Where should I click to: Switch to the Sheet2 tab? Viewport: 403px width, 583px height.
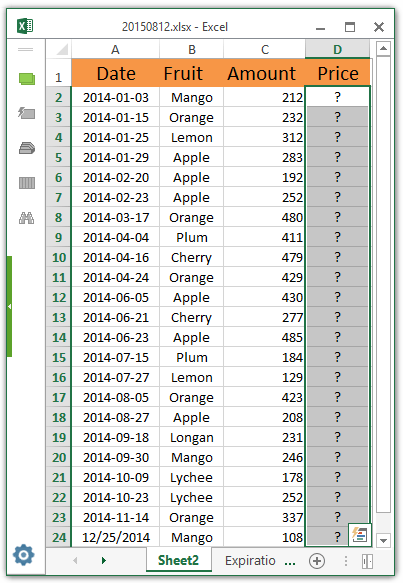(178, 560)
